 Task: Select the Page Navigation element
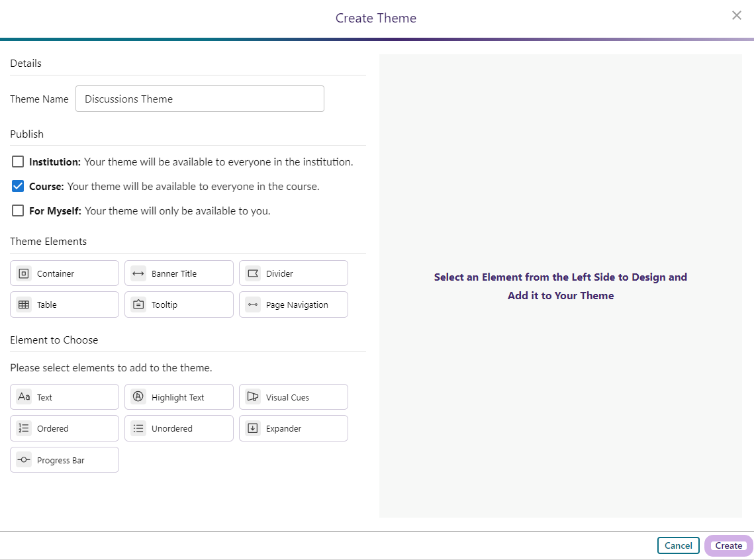pyautogui.click(x=293, y=304)
